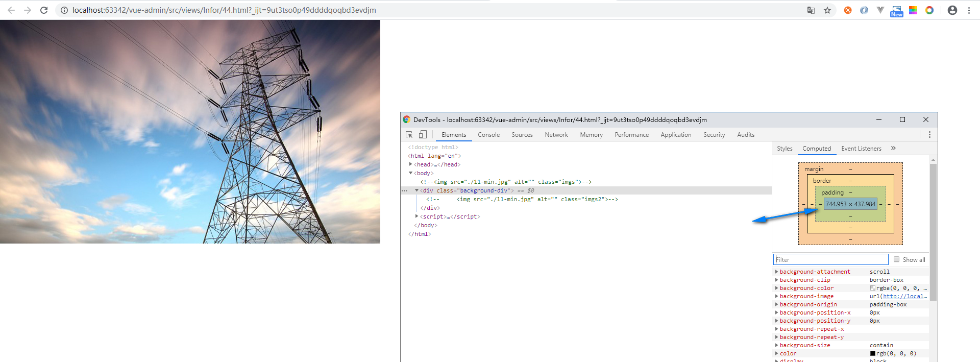
Task: Expand background-attachment computed property
Action: (x=776, y=272)
